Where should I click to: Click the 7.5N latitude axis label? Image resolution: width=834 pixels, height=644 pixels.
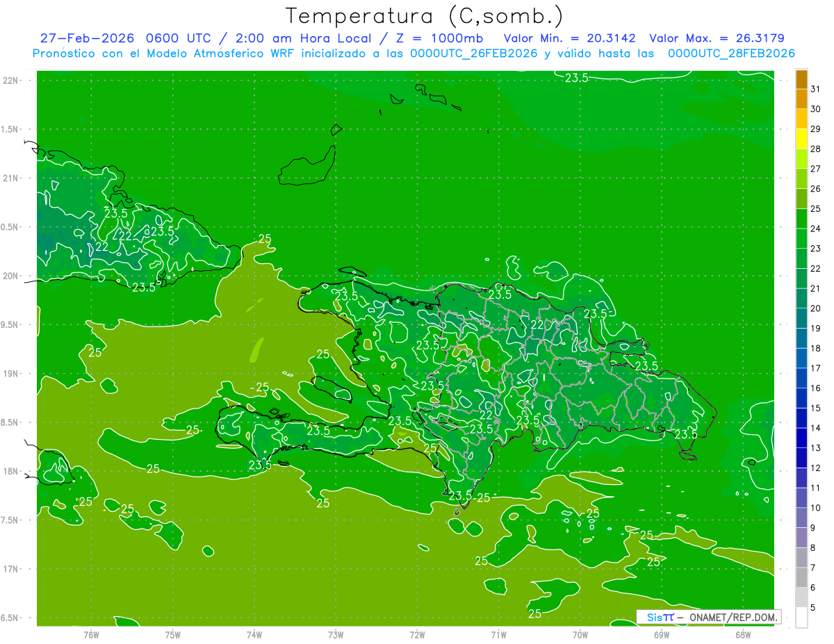click(x=10, y=520)
